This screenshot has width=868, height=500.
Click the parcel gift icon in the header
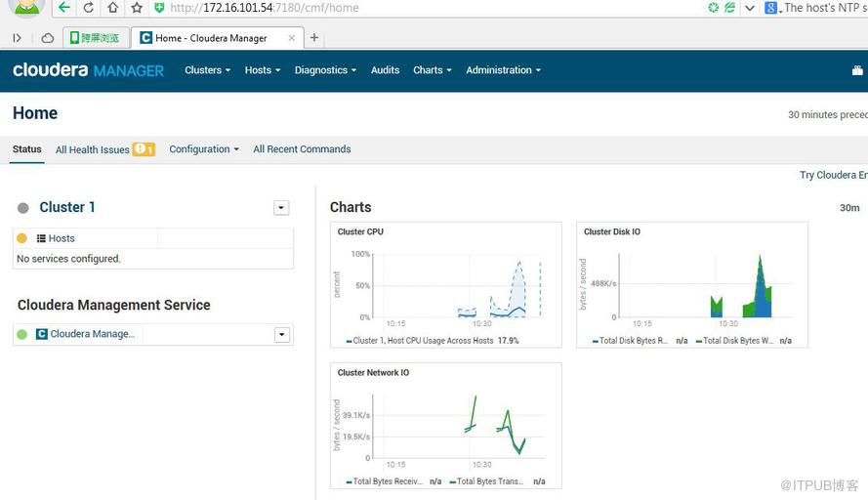(x=857, y=70)
